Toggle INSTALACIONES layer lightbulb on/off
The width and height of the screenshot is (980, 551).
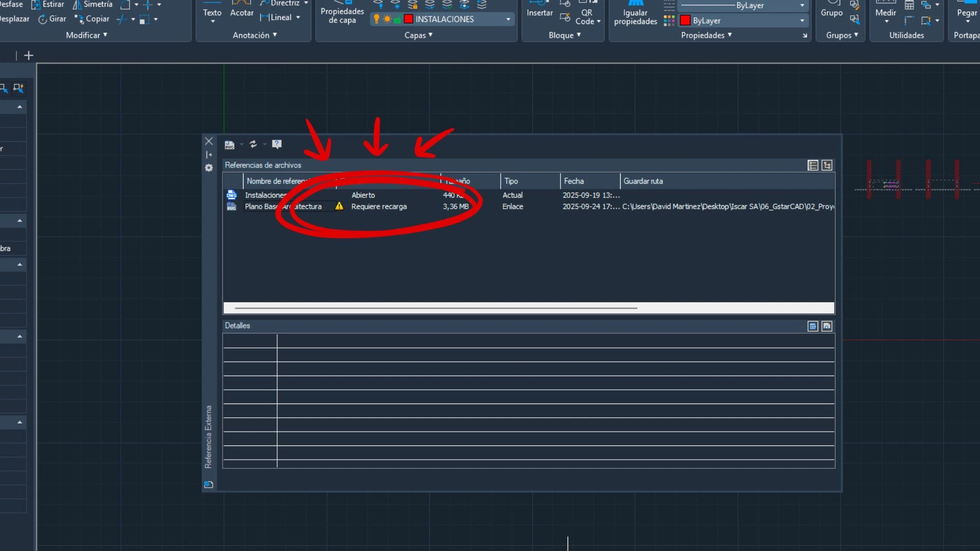click(x=377, y=19)
